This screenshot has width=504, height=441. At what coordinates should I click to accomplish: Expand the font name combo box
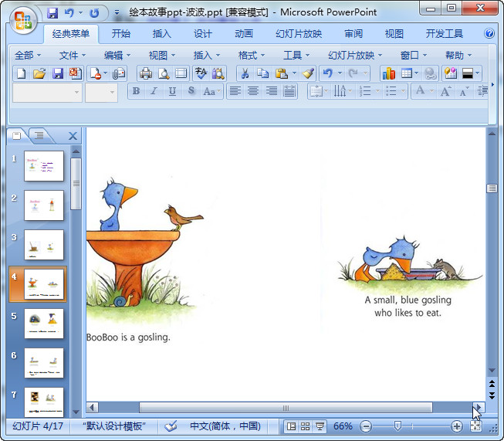(x=76, y=93)
